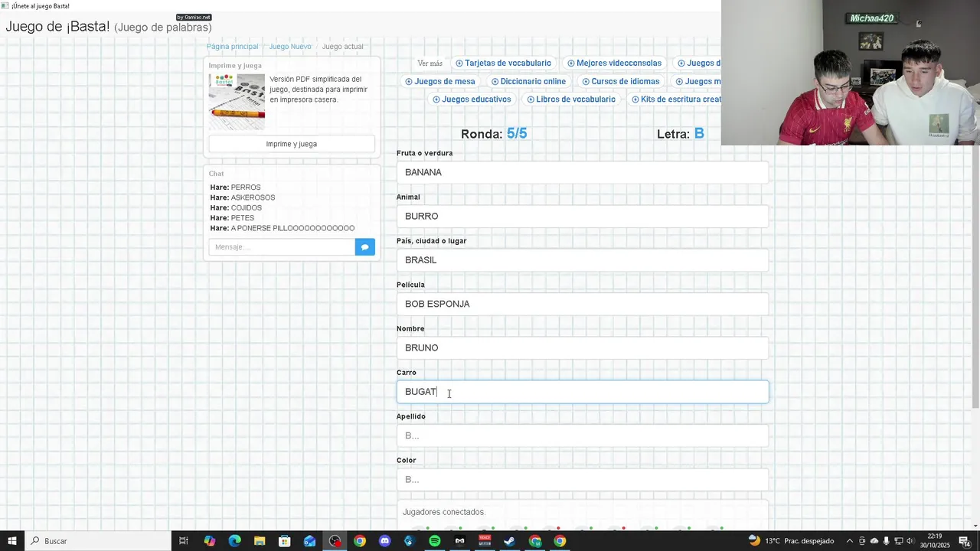Open Libros de vocabulario link
This screenshot has width=980, height=551.
click(x=571, y=99)
